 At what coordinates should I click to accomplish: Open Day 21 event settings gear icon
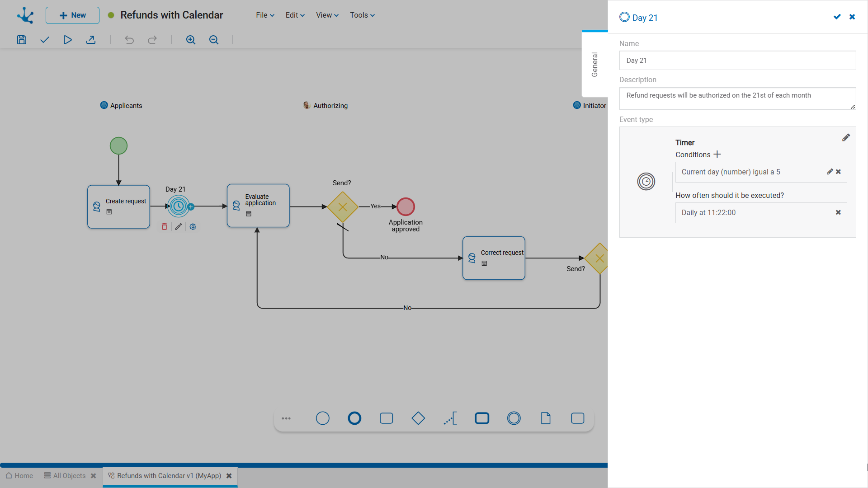point(193,227)
